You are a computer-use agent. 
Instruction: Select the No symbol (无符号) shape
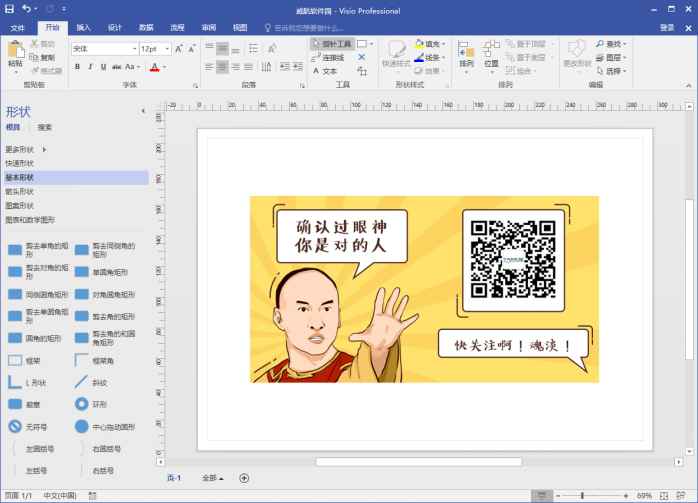point(28,426)
